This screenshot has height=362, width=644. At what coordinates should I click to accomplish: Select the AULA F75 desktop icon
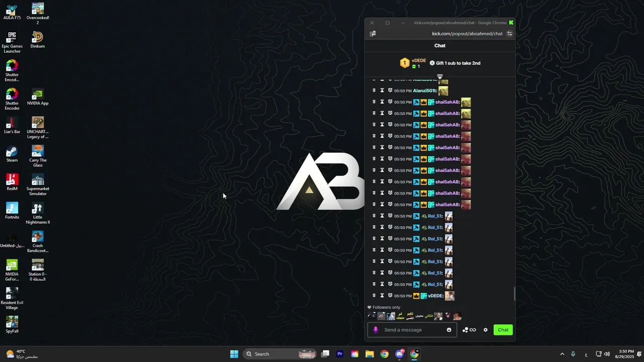coord(12,12)
